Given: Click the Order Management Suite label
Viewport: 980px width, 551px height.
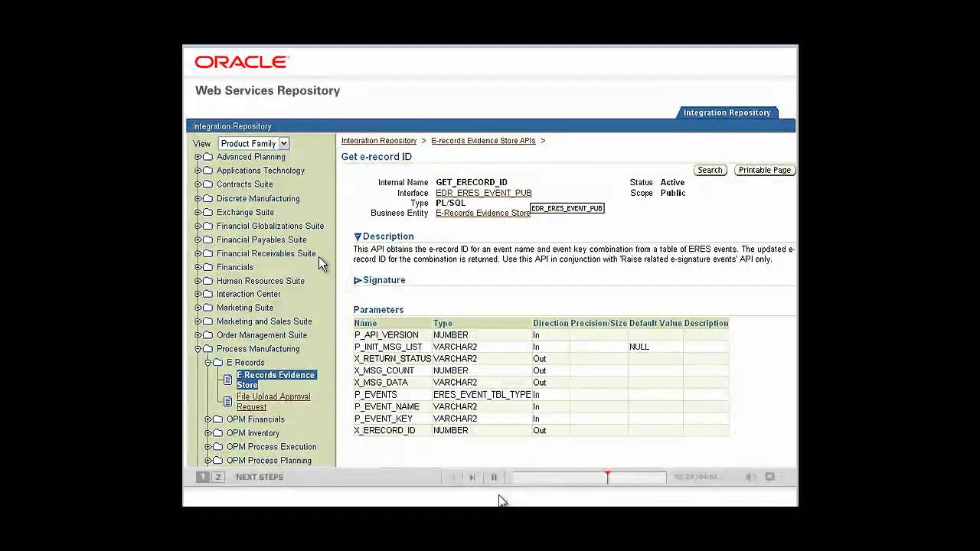Looking at the screenshot, I should tap(262, 335).
